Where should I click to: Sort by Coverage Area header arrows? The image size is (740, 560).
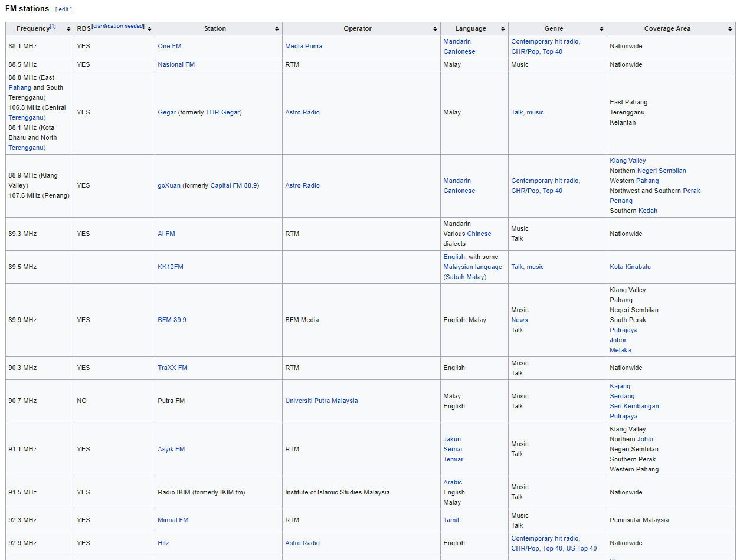[x=730, y=29]
